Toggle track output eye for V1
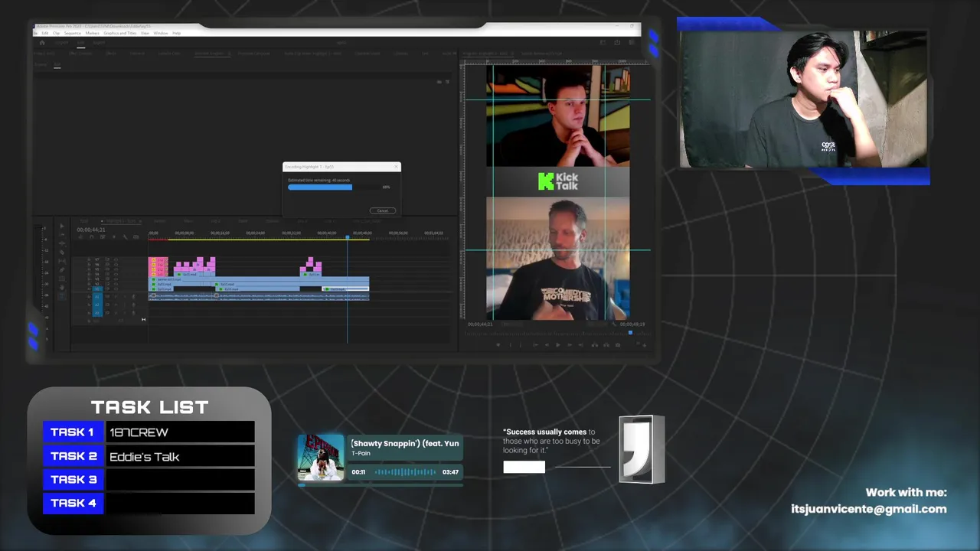Image resolution: width=980 pixels, height=551 pixels. click(116, 289)
